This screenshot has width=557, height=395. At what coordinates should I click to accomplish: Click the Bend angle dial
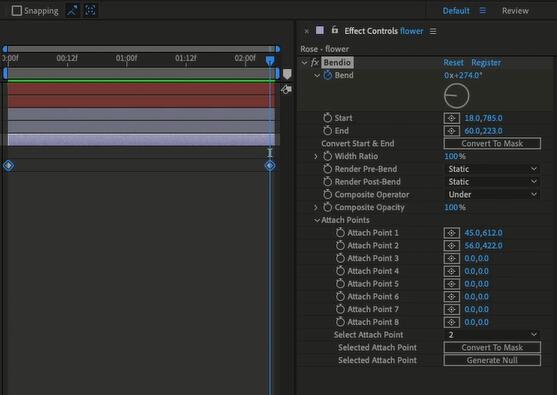456,96
